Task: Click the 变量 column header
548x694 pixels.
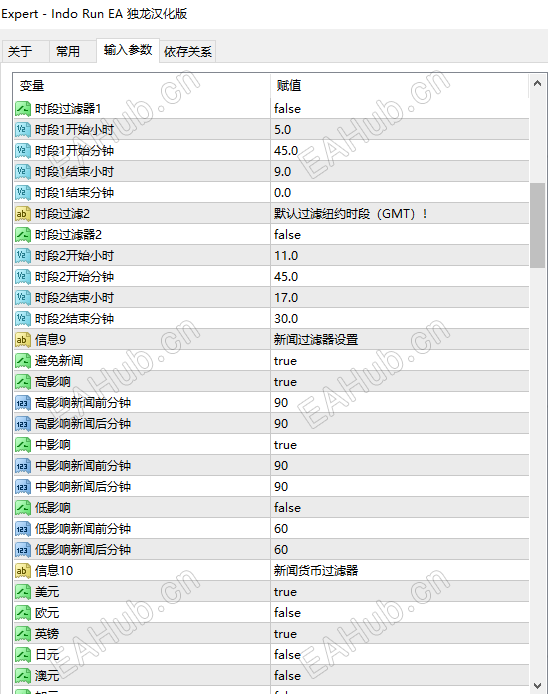Action: pyautogui.click(x=142, y=86)
